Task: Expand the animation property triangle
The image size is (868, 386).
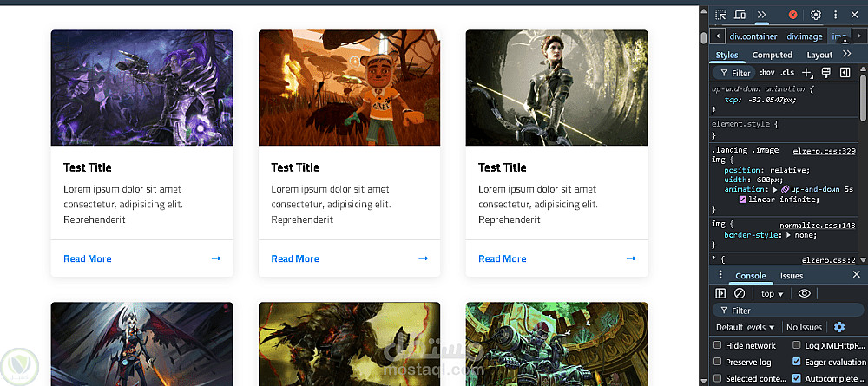Action: (x=775, y=189)
